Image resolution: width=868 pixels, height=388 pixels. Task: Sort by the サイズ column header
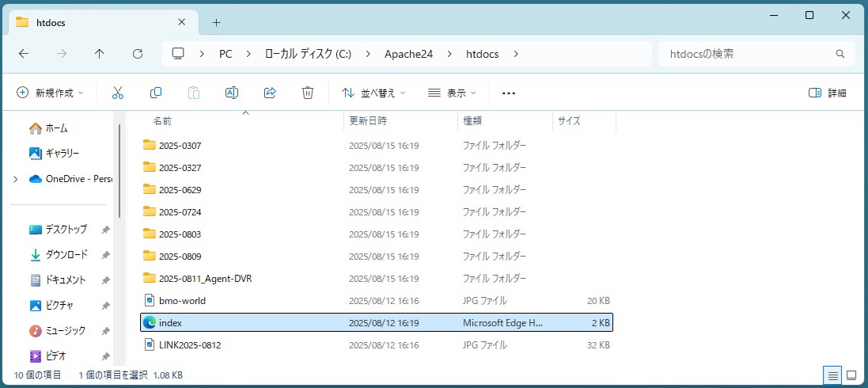(x=569, y=121)
